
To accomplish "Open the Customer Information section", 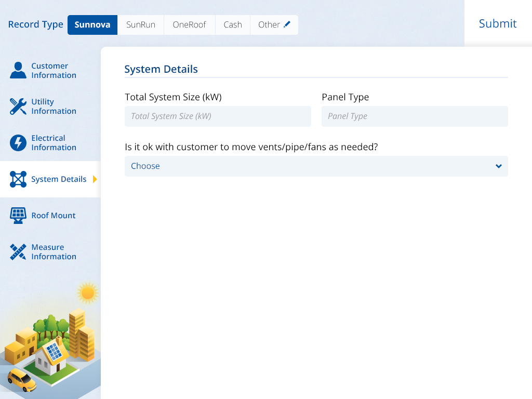I will pyautogui.click(x=50, y=70).
